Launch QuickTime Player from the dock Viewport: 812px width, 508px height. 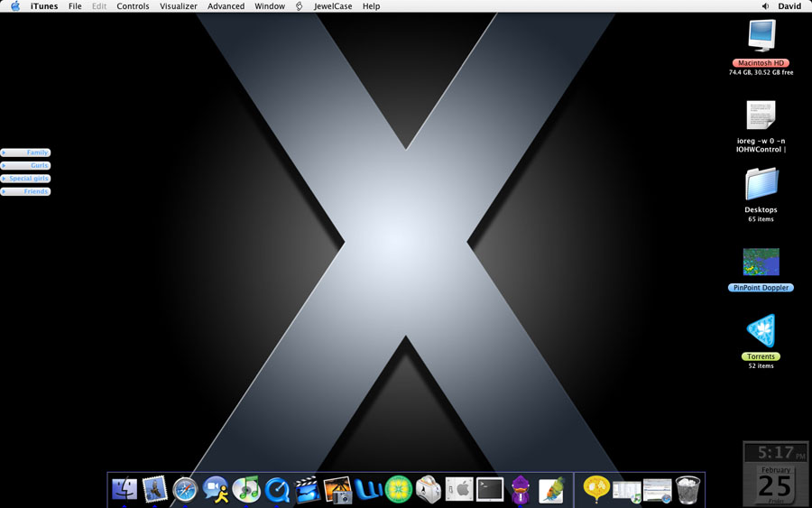pos(277,490)
